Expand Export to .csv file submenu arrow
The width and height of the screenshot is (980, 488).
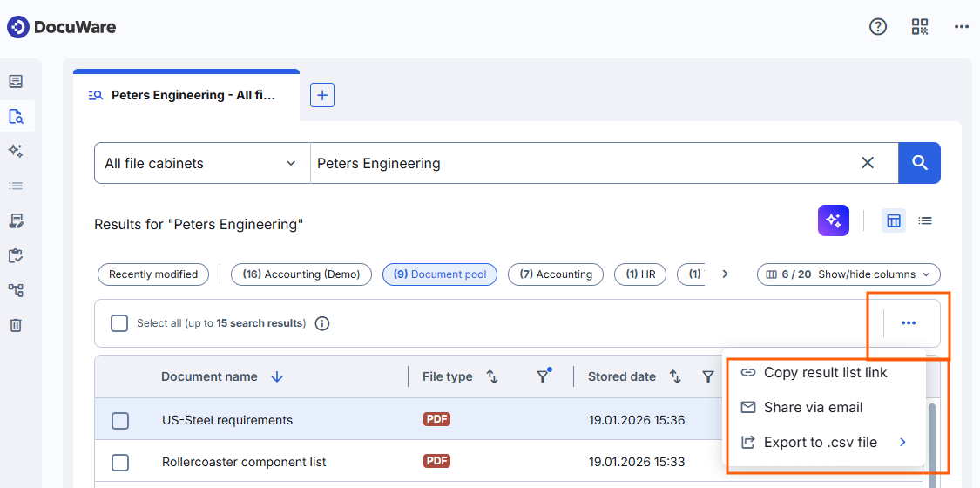point(902,443)
